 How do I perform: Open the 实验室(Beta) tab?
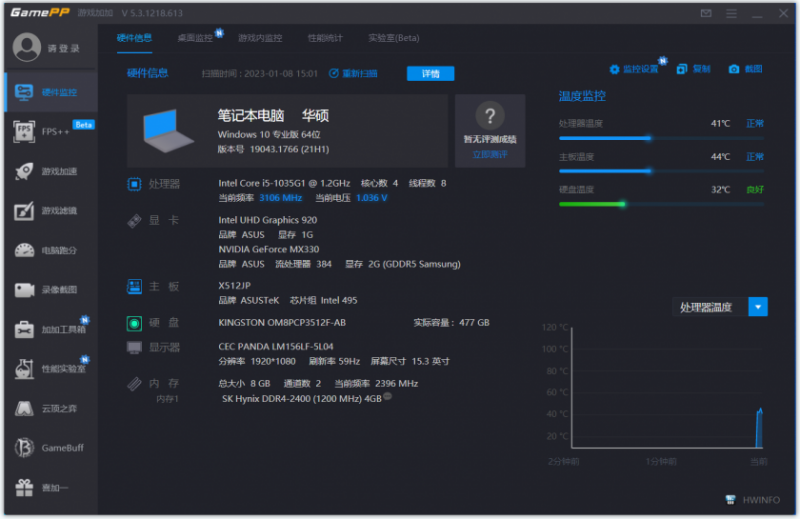394,38
